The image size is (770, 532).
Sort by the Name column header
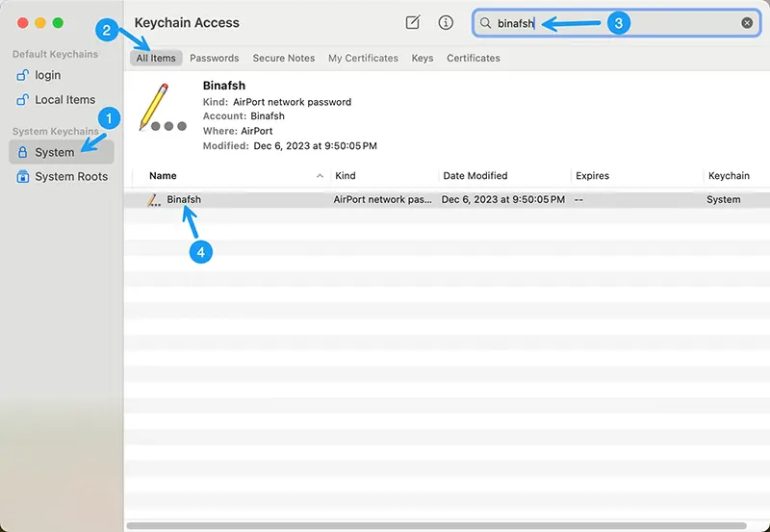(x=163, y=176)
